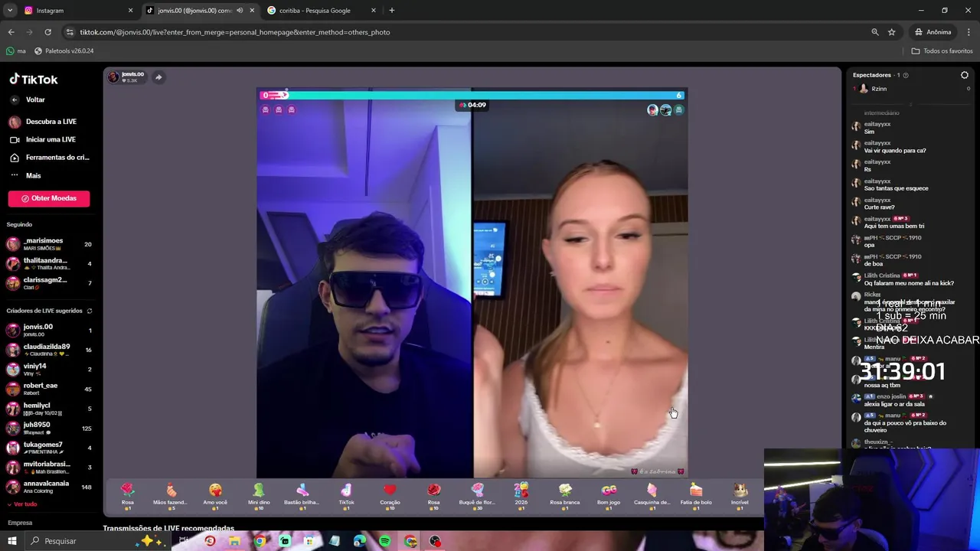Open the Paletools v26.0.24 bookmark
The image size is (980, 551).
(x=64, y=51)
